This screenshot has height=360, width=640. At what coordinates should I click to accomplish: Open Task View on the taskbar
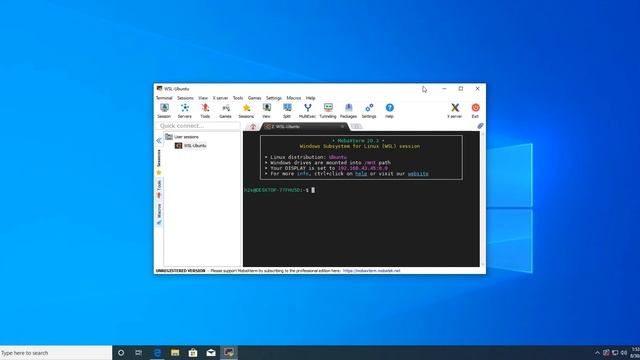click(x=139, y=353)
